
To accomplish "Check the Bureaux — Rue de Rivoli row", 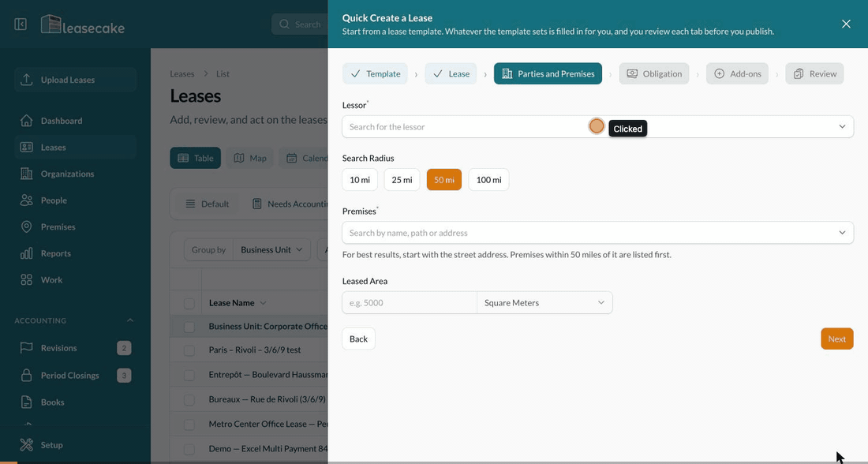I will 189,399.
